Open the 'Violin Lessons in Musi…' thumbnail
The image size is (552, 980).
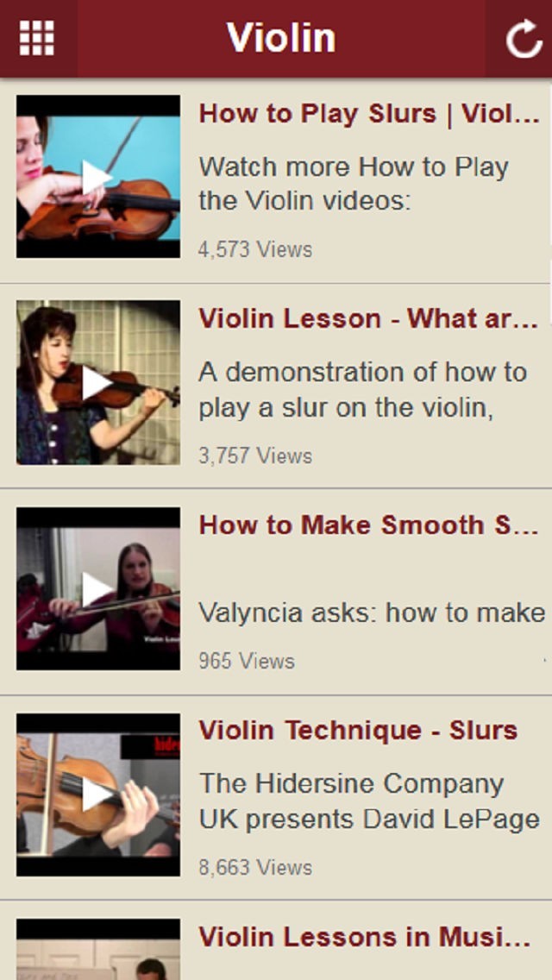[x=97, y=949]
